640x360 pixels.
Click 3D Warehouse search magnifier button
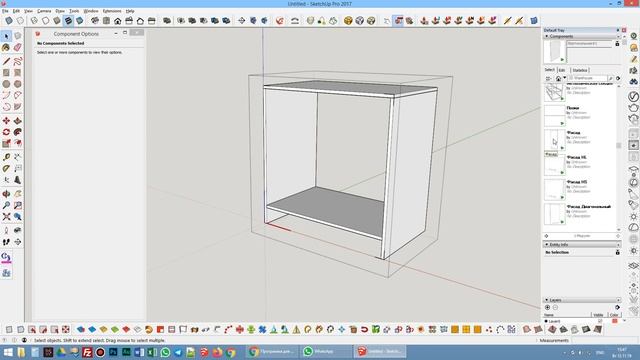610,78
